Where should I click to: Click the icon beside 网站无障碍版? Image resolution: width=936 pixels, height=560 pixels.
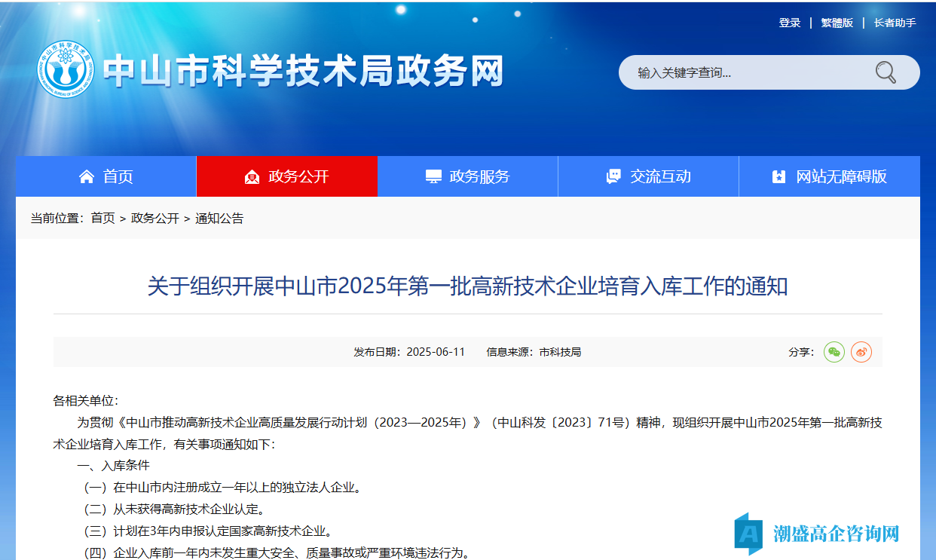pyautogui.click(x=779, y=176)
